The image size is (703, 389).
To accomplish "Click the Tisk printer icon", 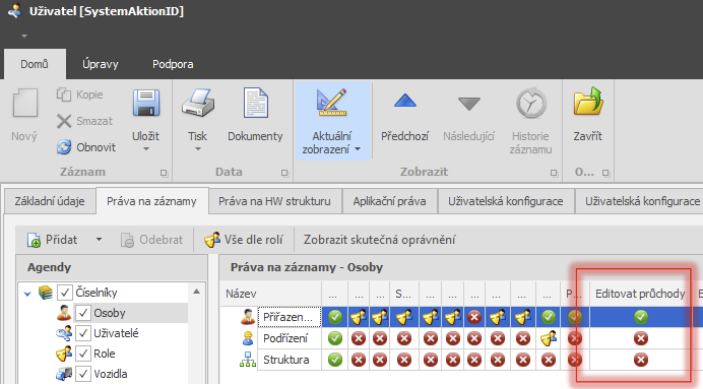I will [x=198, y=103].
